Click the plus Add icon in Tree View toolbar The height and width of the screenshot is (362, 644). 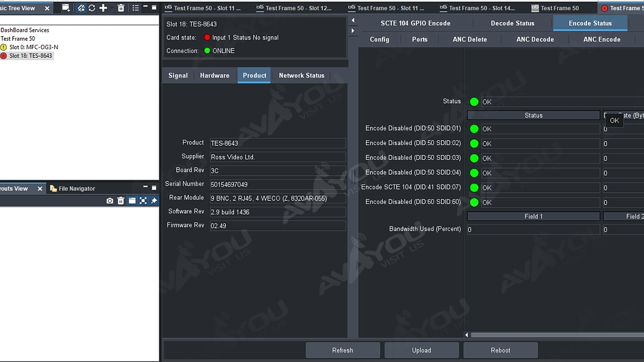[x=103, y=8]
